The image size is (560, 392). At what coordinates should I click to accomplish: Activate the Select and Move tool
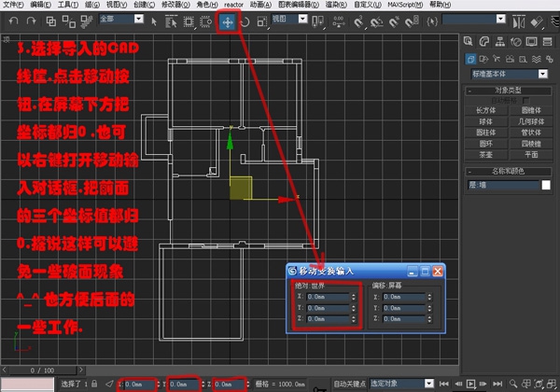[228, 22]
